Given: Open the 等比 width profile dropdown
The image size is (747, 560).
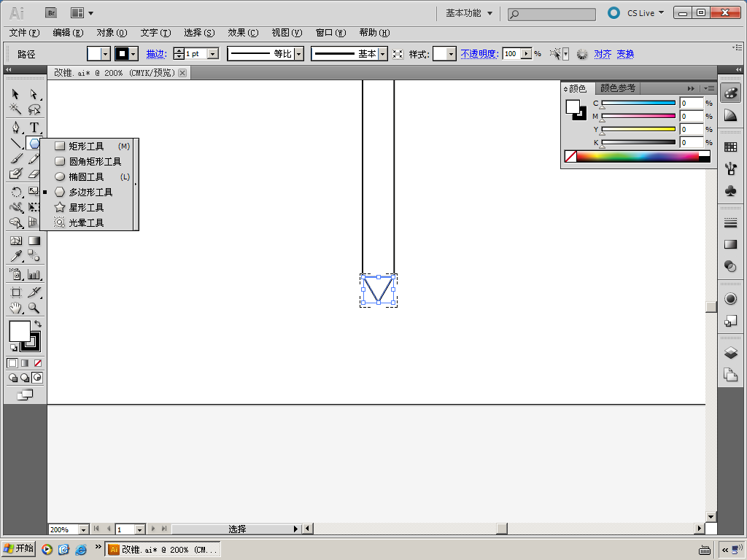Looking at the screenshot, I should point(298,54).
